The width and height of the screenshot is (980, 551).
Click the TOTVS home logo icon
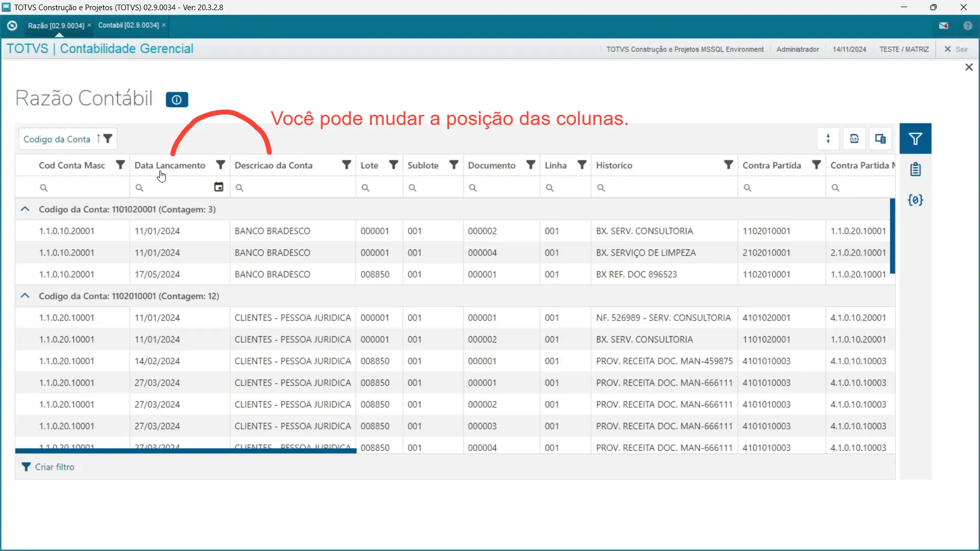coord(12,26)
